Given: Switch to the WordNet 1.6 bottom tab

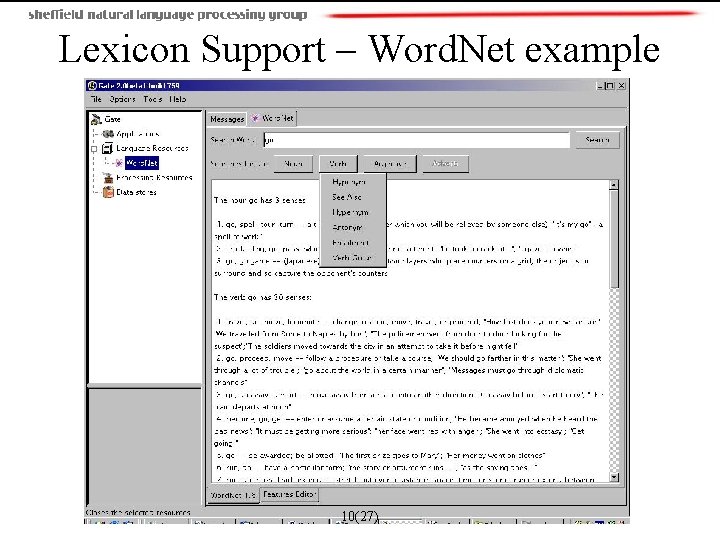Looking at the screenshot, I should click(x=233, y=495).
